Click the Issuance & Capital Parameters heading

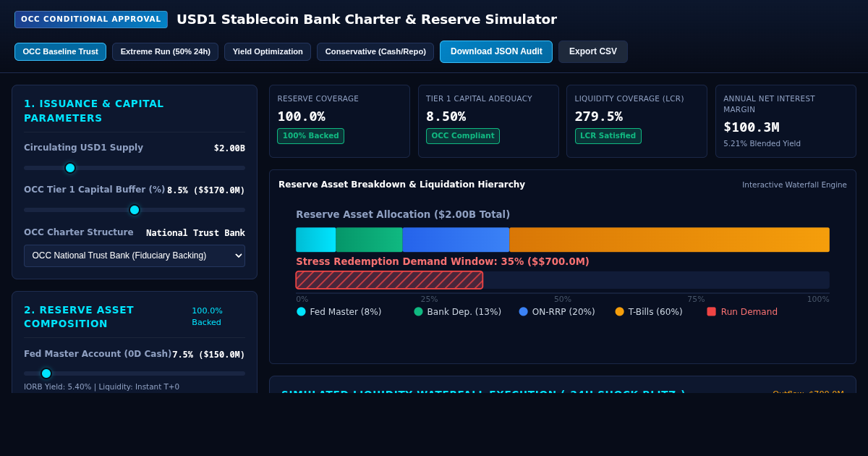pyautogui.click(x=94, y=111)
